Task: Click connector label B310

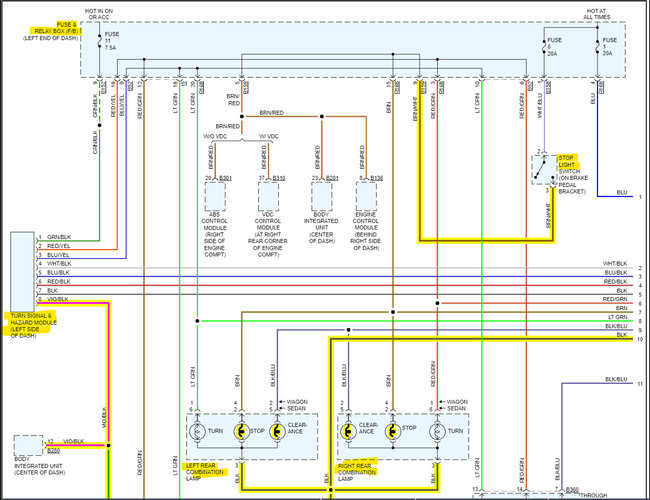Action: point(279,178)
